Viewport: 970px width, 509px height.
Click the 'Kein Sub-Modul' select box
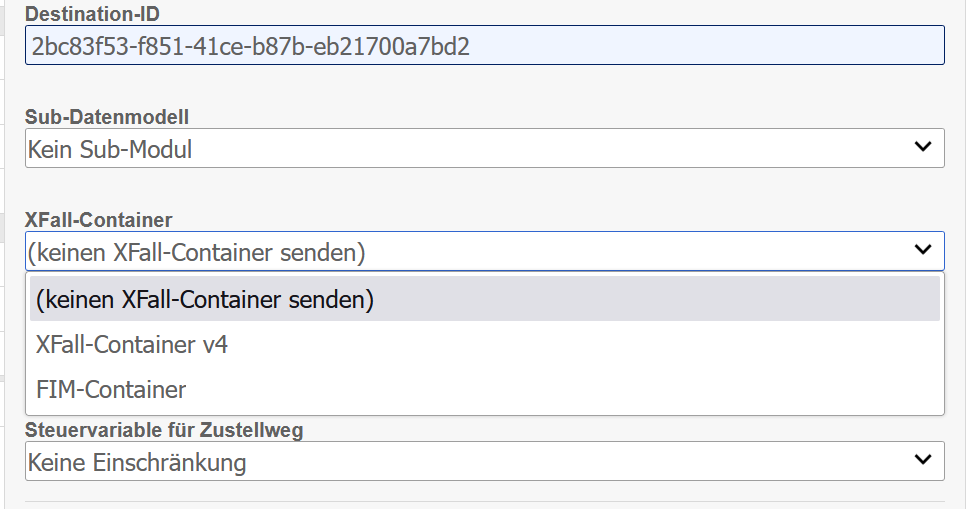(x=484, y=149)
